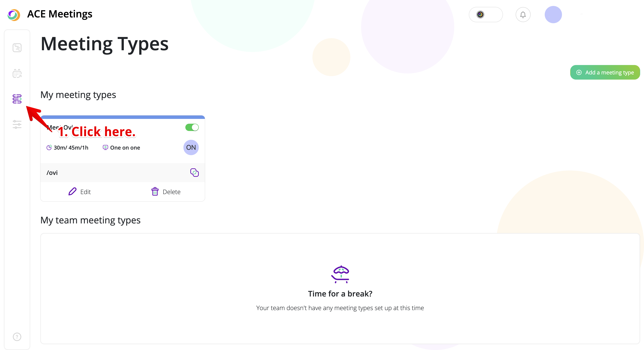Viewport: 644px width, 350px height.
Task: Open the user avatar menu
Action: pos(553,15)
